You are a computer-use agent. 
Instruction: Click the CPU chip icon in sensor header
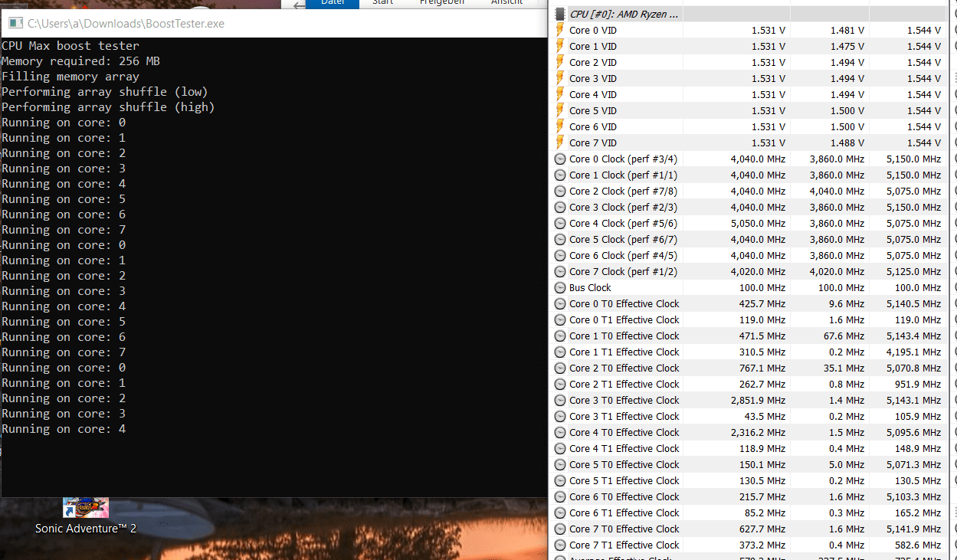(561, 14)
